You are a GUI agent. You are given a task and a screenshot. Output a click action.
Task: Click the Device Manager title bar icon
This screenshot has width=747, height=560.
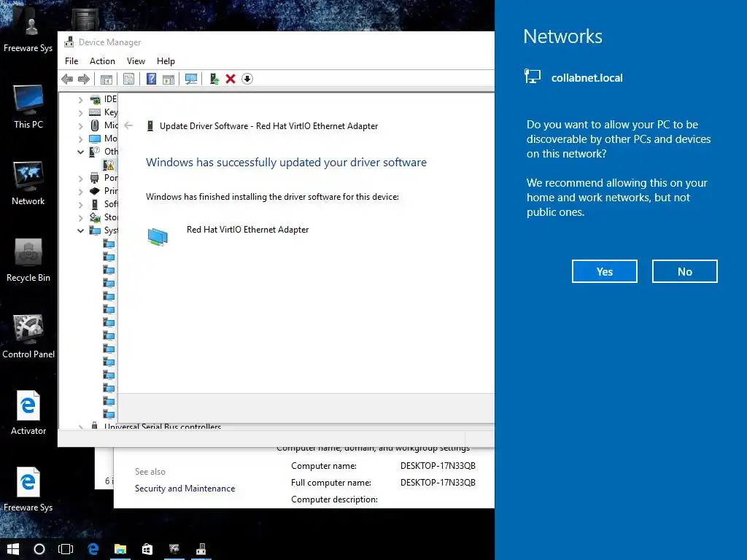coord(69,42)
